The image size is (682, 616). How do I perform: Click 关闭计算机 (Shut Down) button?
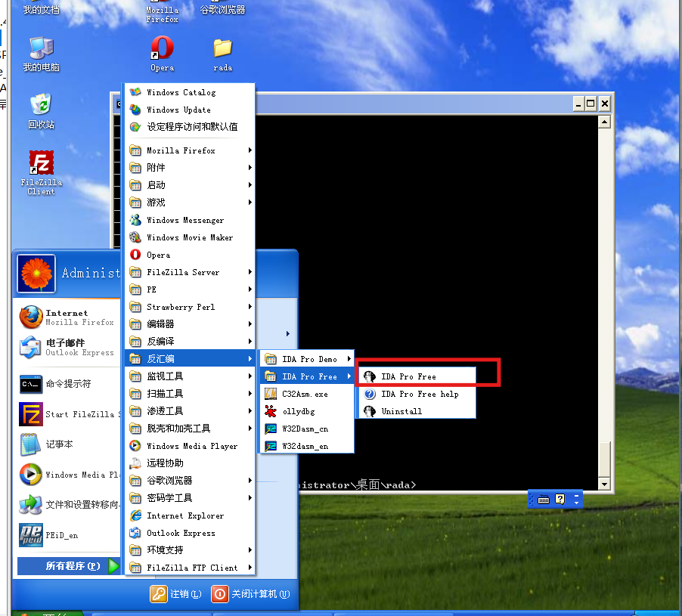(x=251, y=594)
